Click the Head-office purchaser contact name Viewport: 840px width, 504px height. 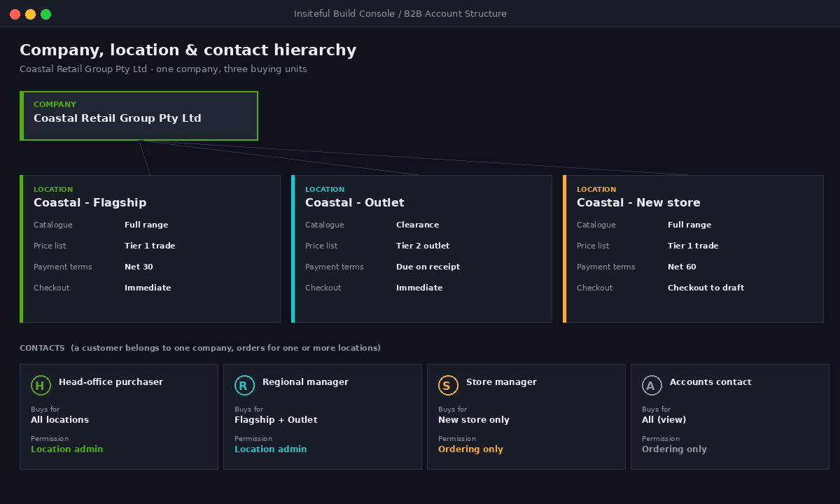pyautogui.click(x=111, y=382)
